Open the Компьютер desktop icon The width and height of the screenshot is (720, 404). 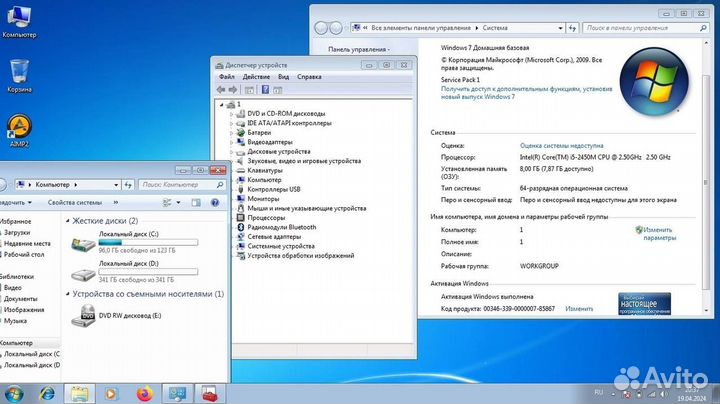pos(19,22)
